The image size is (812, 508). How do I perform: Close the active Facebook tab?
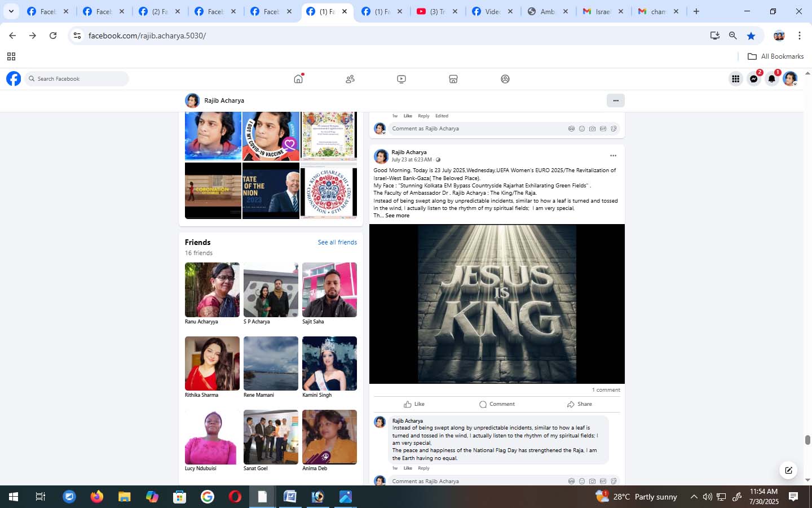(345, 11)
